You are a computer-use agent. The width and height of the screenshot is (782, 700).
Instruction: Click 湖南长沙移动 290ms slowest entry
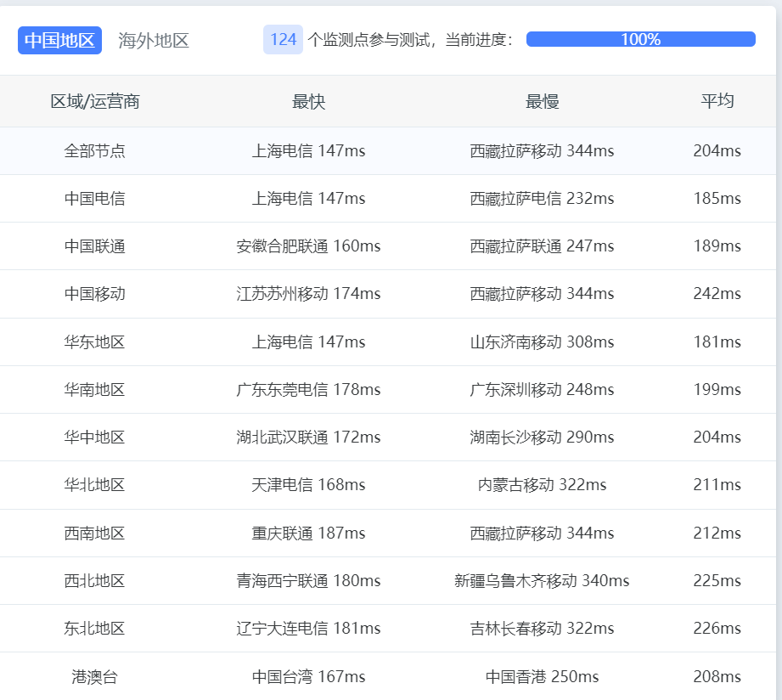click(542, 437)
